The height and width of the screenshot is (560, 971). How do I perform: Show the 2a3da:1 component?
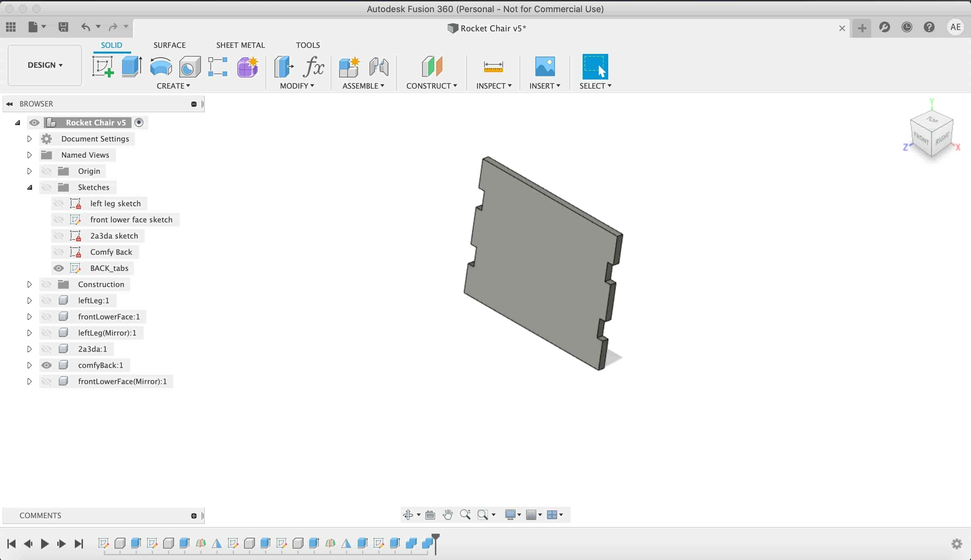click(x=47, y=349)
